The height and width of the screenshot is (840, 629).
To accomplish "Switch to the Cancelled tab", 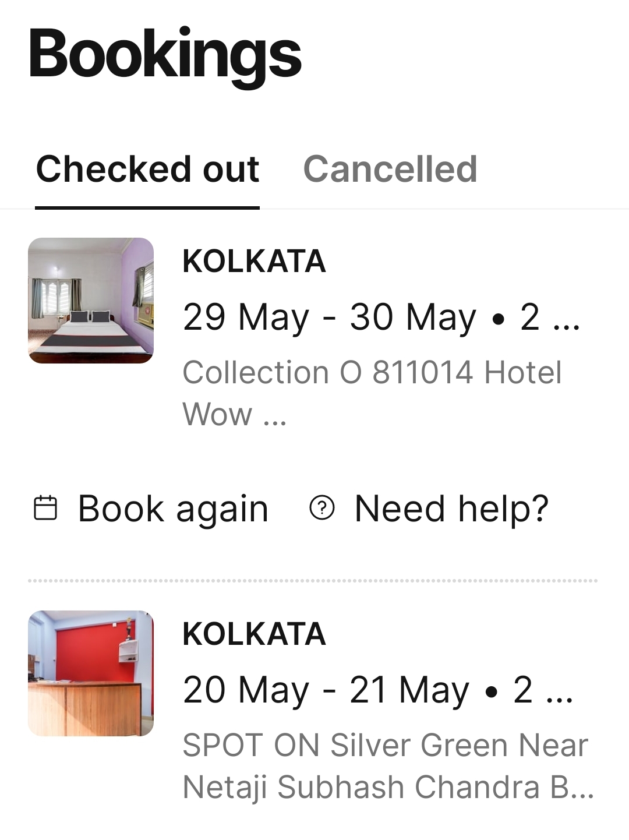I will click(x=390, y=170).
